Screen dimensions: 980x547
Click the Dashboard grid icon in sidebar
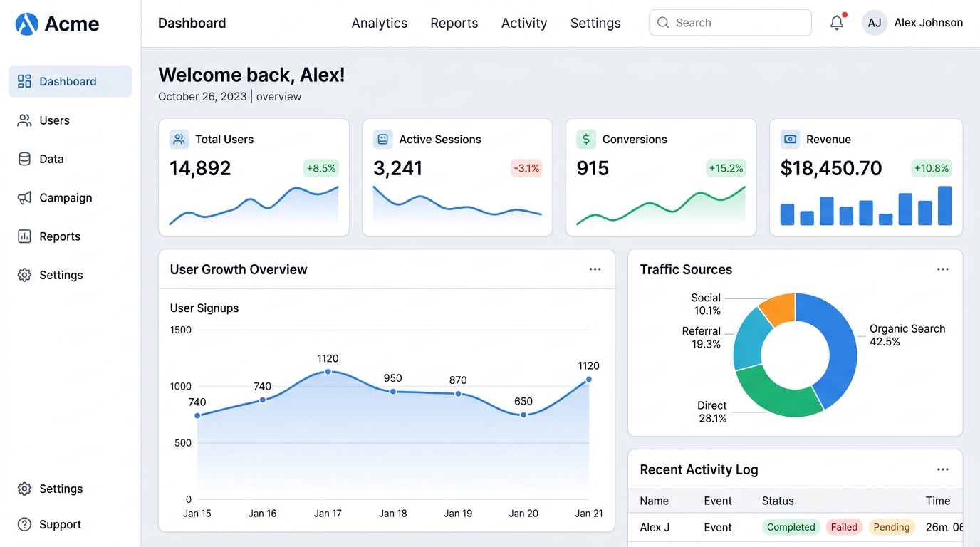point(24,81)
